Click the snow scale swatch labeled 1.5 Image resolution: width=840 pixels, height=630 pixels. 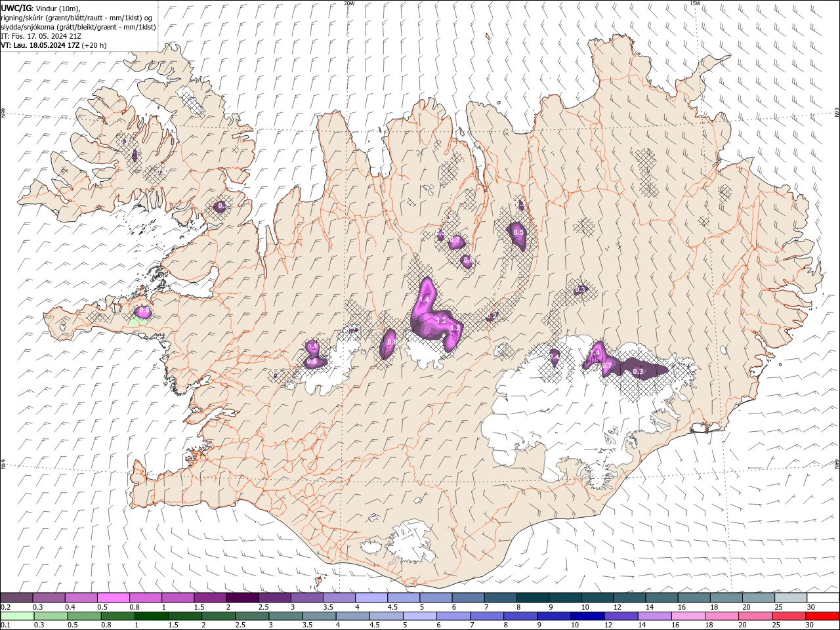[x=210, y=598]
